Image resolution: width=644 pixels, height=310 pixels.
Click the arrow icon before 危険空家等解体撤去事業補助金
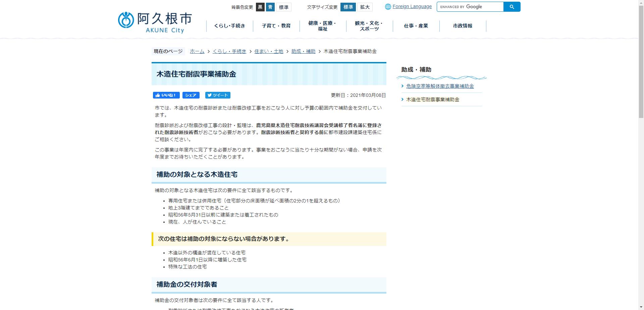pos(402,86)
